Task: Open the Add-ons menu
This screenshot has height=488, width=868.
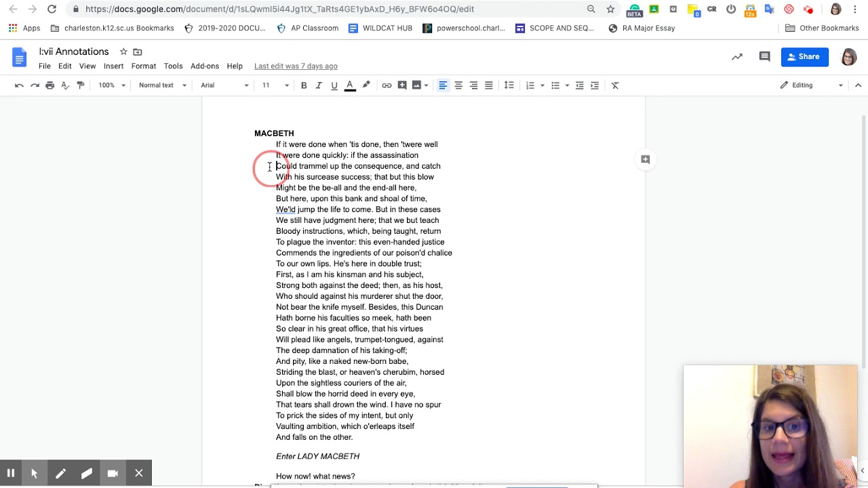Action: (205, 66)
